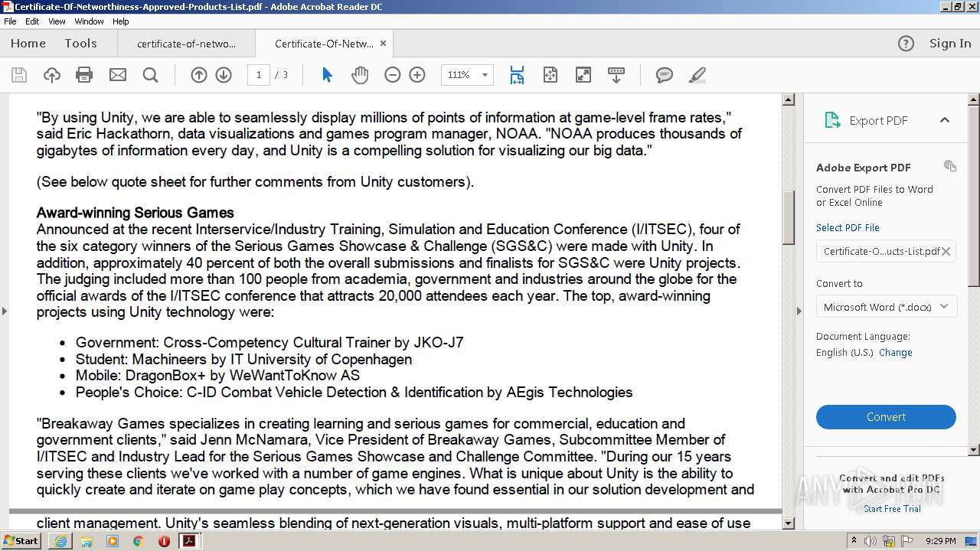980x551 pixels.
Task: Open Internet Explorer from taskbar
Action: [x=60, y=541]
